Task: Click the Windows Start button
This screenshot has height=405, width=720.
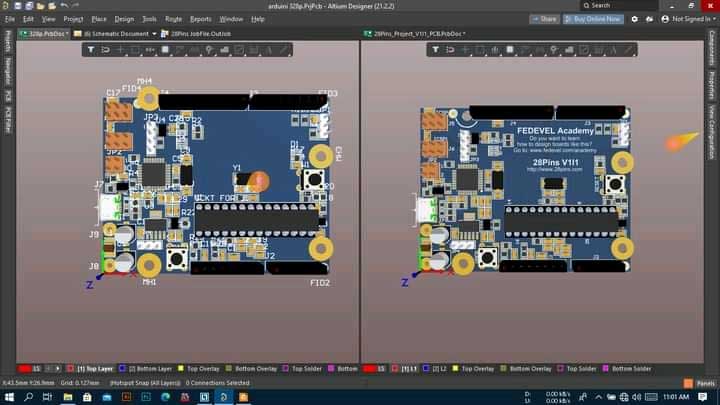Action: [x=10, y=397]
